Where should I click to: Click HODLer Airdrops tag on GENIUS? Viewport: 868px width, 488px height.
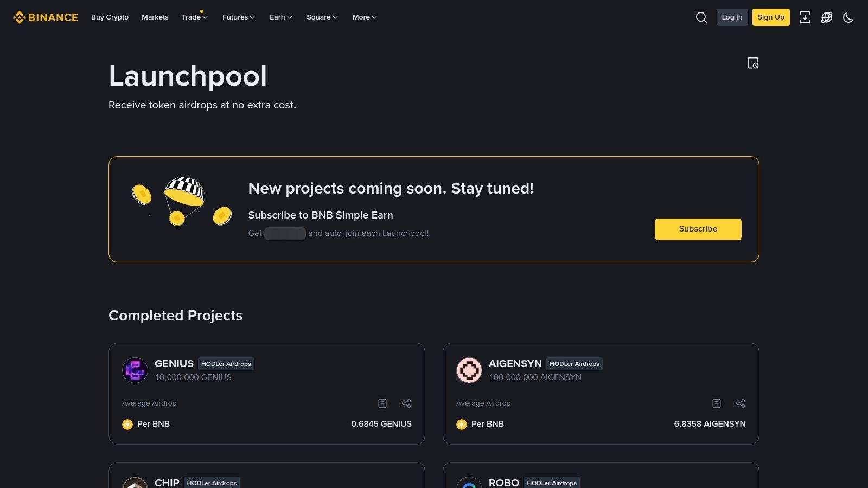click(226, 364)
